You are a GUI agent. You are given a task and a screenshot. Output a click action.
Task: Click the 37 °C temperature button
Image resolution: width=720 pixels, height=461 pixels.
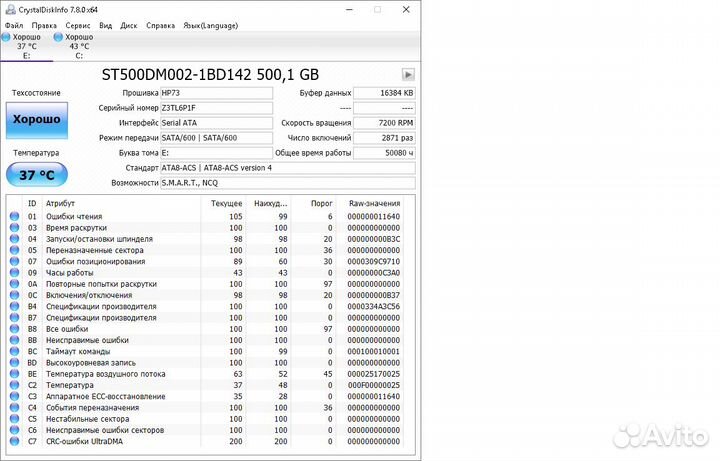point(37,175)
